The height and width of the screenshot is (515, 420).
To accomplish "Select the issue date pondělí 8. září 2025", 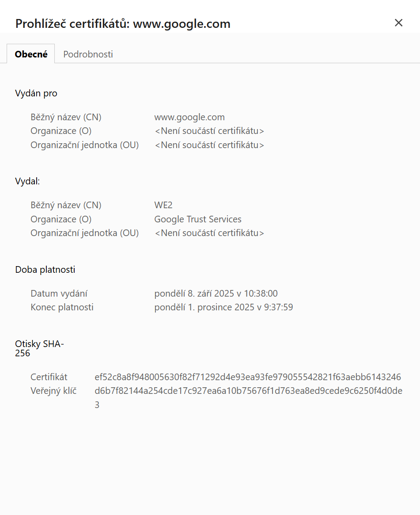I will click(x=216, y=293).
